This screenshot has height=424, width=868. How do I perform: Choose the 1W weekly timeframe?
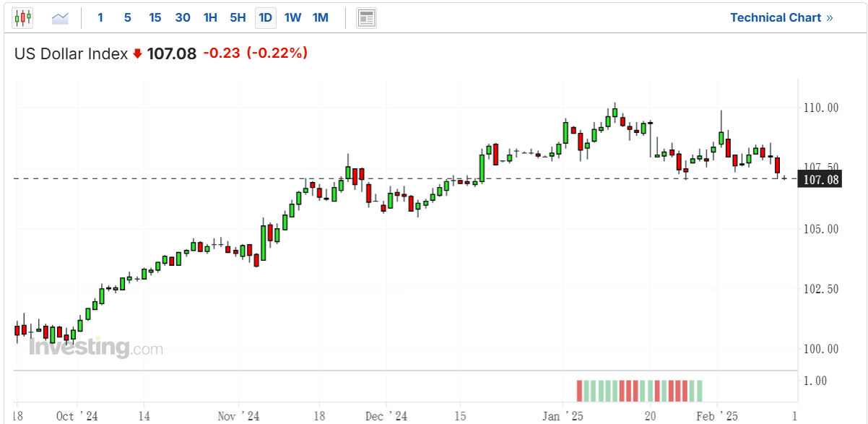(292, 17)
